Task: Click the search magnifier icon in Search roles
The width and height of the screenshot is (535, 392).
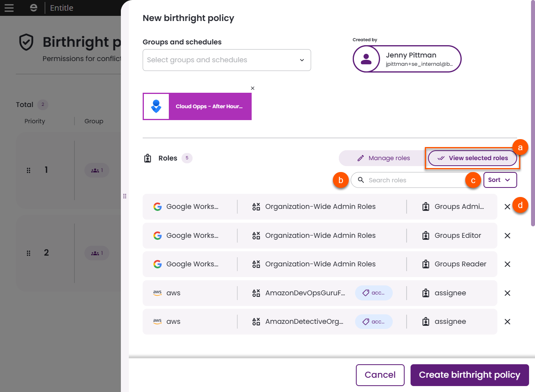Action: (x=361, y=180)
